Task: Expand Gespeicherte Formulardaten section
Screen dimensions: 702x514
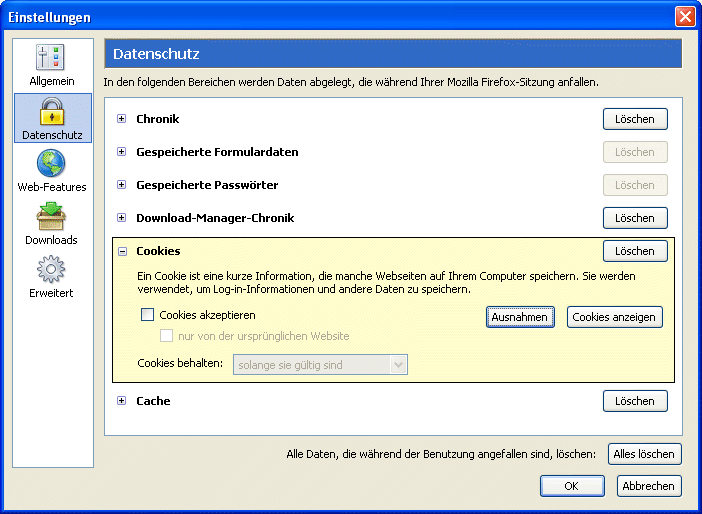Action: pos(122,152)
